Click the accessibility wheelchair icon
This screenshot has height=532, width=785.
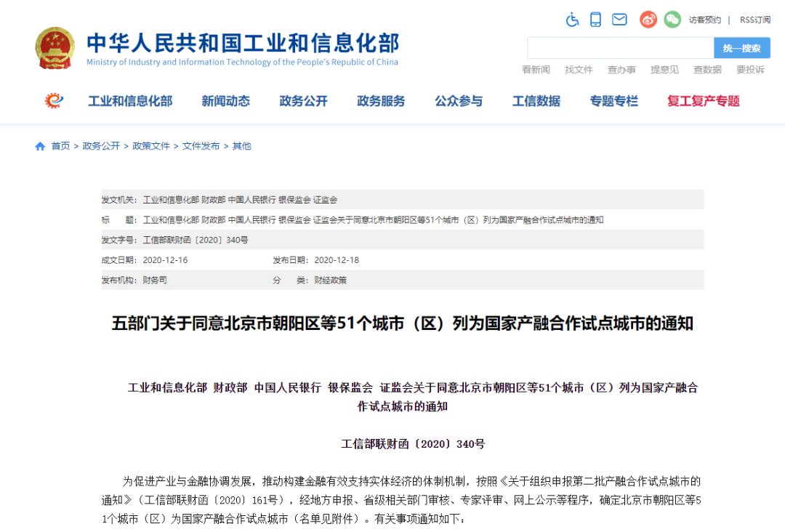click(572, 19)
